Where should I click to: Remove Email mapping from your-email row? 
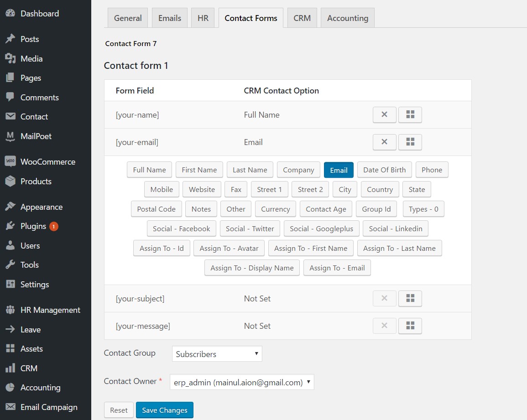[x=384, y=142]
